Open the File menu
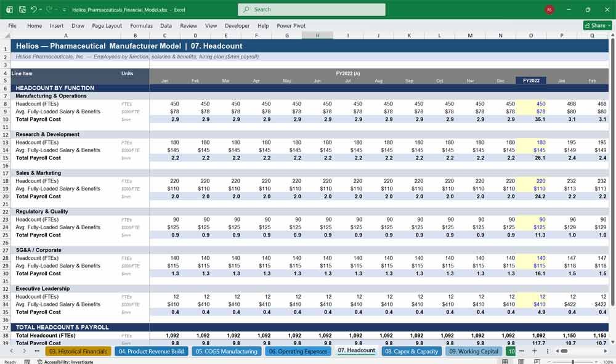The image size is (616, 364). (x=12, y=25)
